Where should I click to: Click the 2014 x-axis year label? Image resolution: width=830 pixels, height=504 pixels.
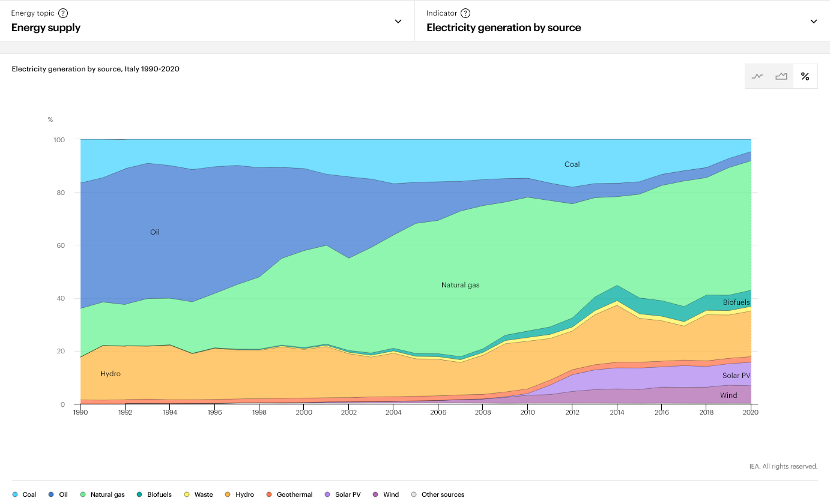tap(617, 413)
